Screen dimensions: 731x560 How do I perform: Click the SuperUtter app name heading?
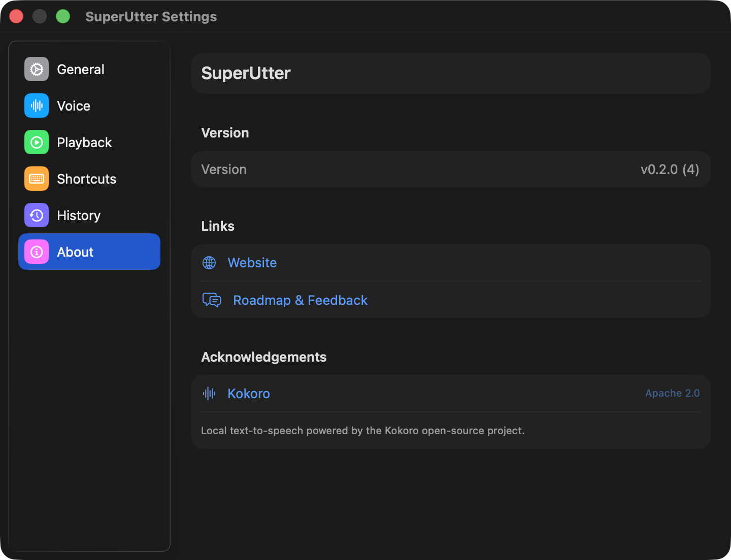pyautogui.click(x=246, y=74)
